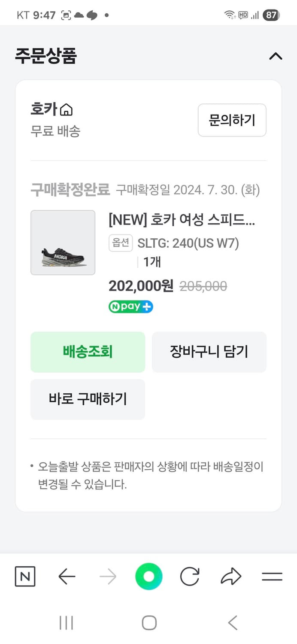Tap the Android recent apps button
This screenshot has width=297, height=644.
tap(65, 621)
